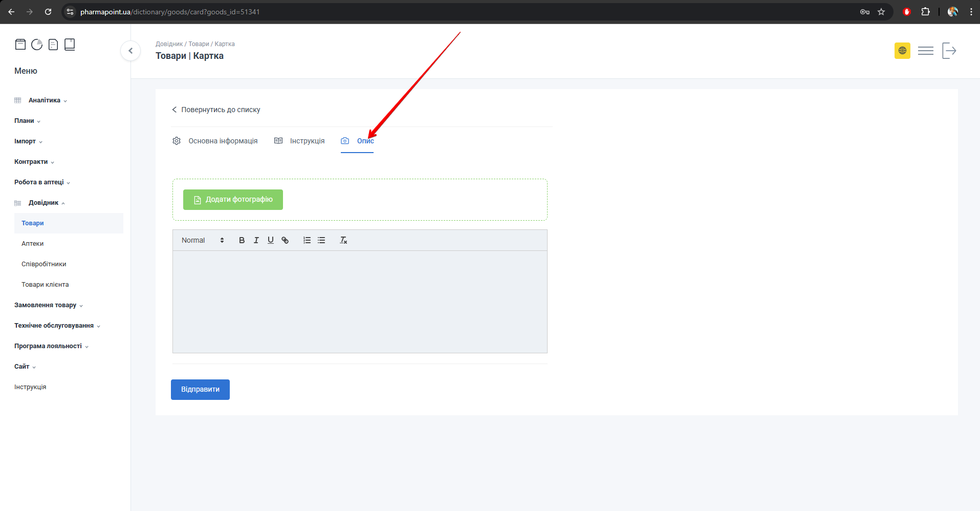Clear text formatting with Tx icon
980x511 pixels.
(x=343, y=240)
